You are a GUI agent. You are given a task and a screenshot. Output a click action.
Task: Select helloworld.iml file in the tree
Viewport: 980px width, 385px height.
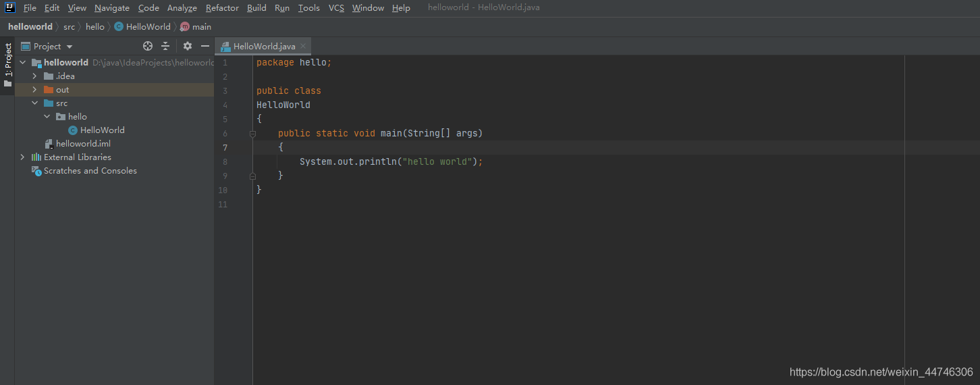(x=82, y=144)
